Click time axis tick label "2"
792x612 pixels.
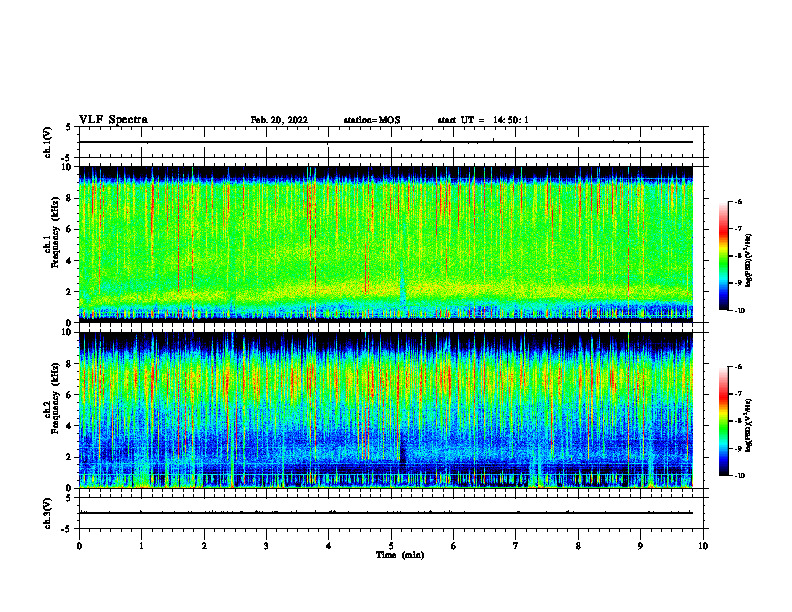(x=204, y=546)
